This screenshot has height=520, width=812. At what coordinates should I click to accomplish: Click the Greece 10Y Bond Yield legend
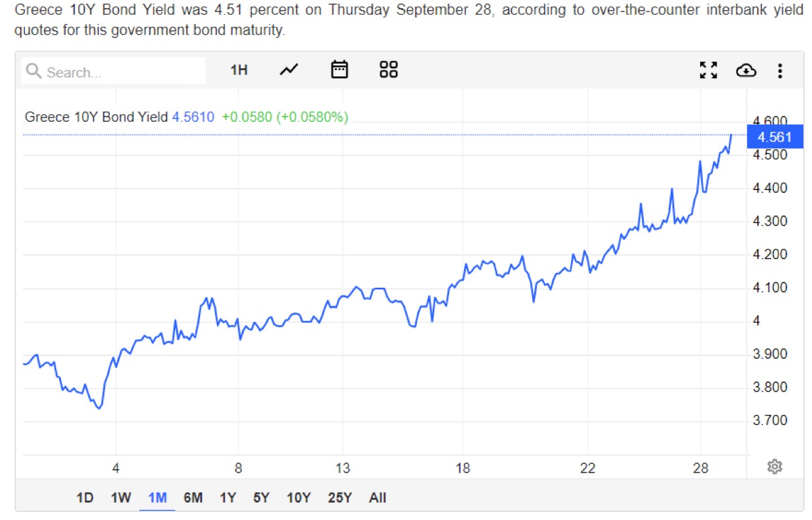pyautogui.click(x=96, y=117)
